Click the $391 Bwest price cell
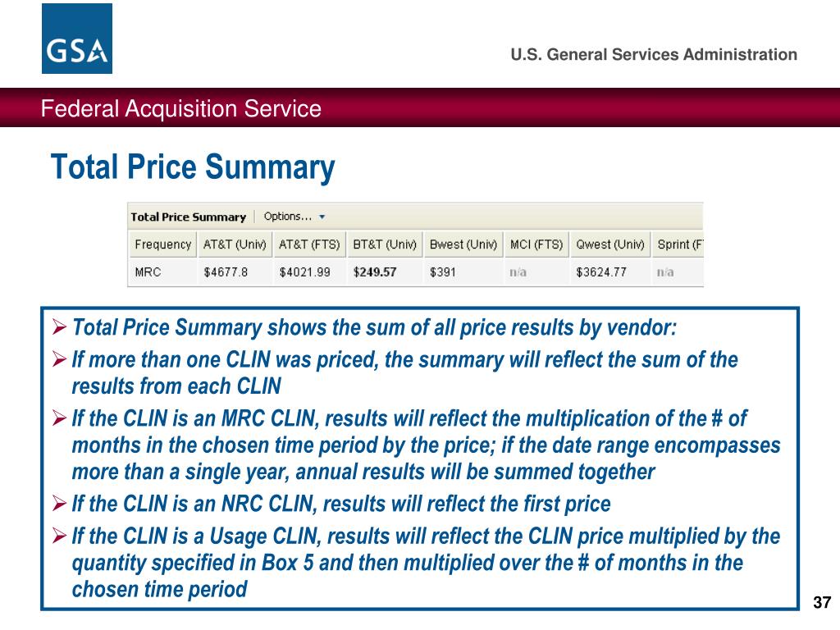The height and width of the screenshot is (630, 840). (x=442, y=272)
